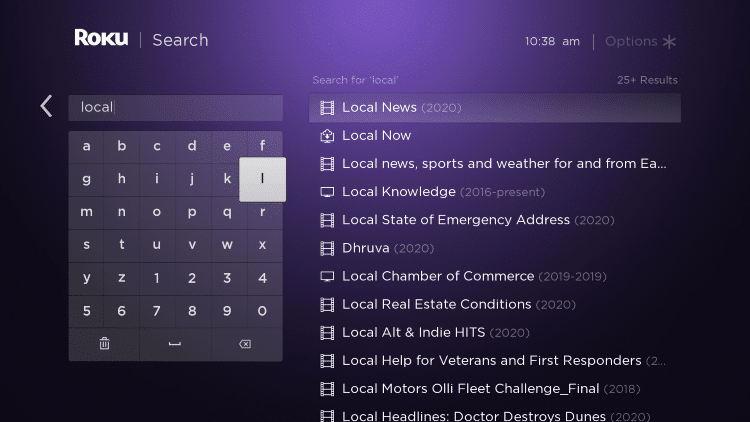Screen dimensions: 750x422
Task: Select Local State of Emergency Address
Action: tap(495, 220)
